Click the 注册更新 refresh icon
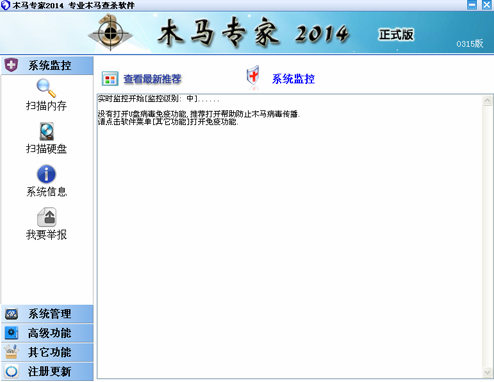The image size is (494, 382). coord(11,371)
